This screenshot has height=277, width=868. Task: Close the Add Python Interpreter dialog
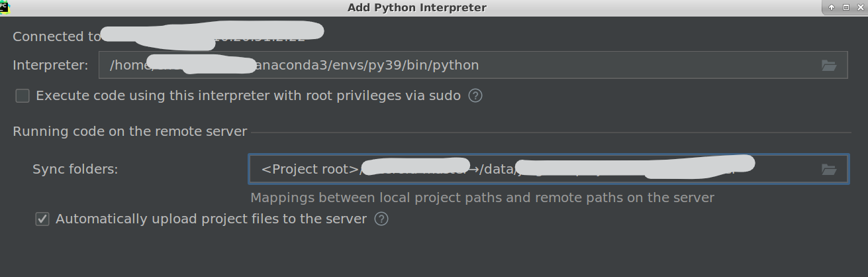click(x=860, y=7)
